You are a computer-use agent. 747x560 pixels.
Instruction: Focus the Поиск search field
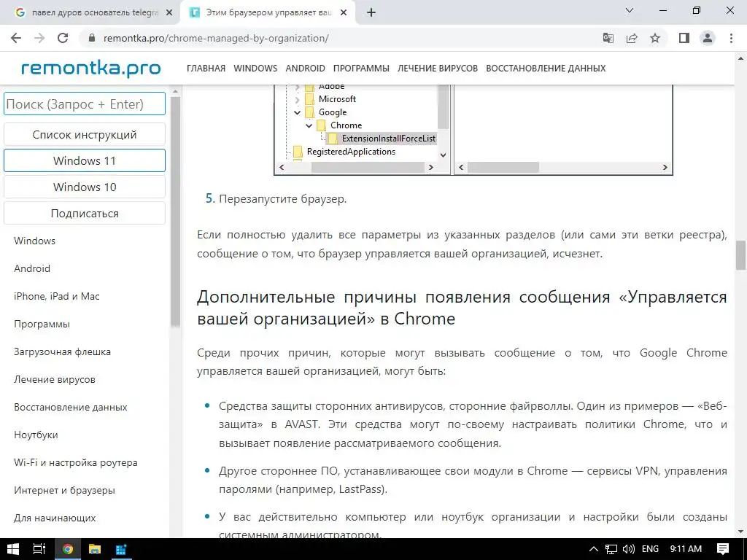coord(85,104)
